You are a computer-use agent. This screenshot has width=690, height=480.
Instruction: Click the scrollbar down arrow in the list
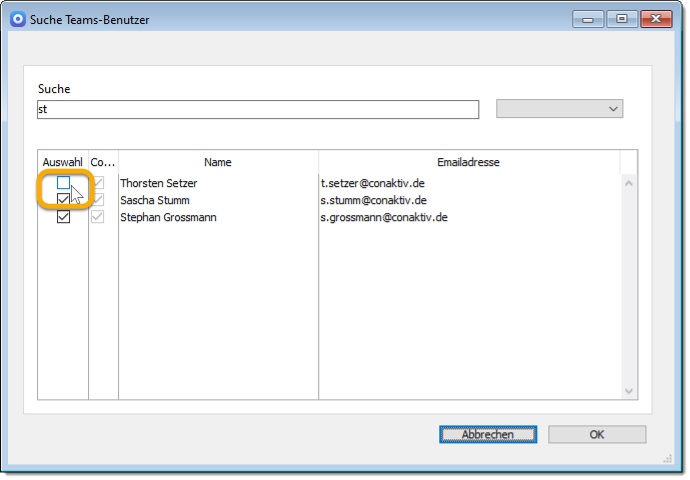click(629, 391)
